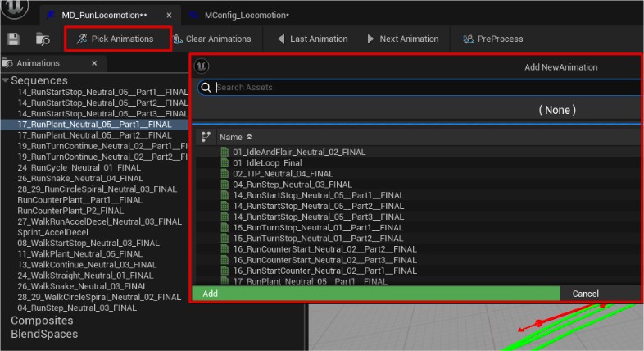The width and height of the screenshot is (644, 351).
Task: Go to Next Animation
Action: [x=403, y=39]
